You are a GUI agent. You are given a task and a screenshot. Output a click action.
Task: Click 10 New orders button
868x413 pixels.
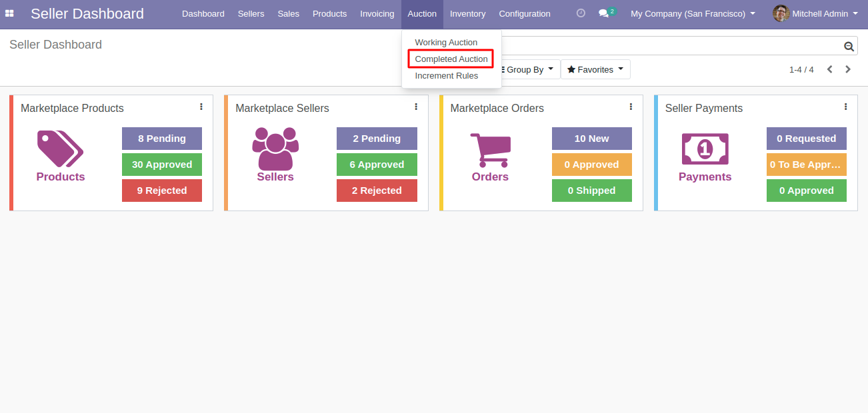point(592,139)
